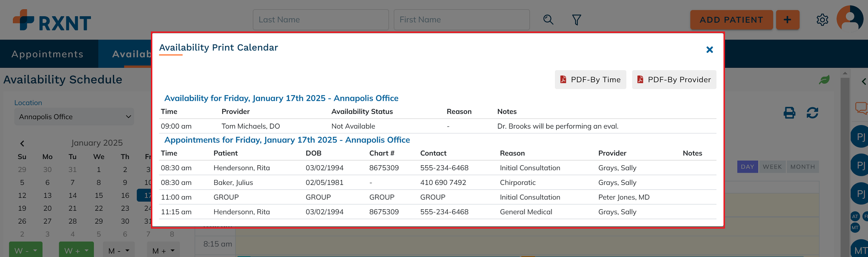Screen dimensions: 868x257
Task: Switch to WEEK view
Action: tap(772, 167)
